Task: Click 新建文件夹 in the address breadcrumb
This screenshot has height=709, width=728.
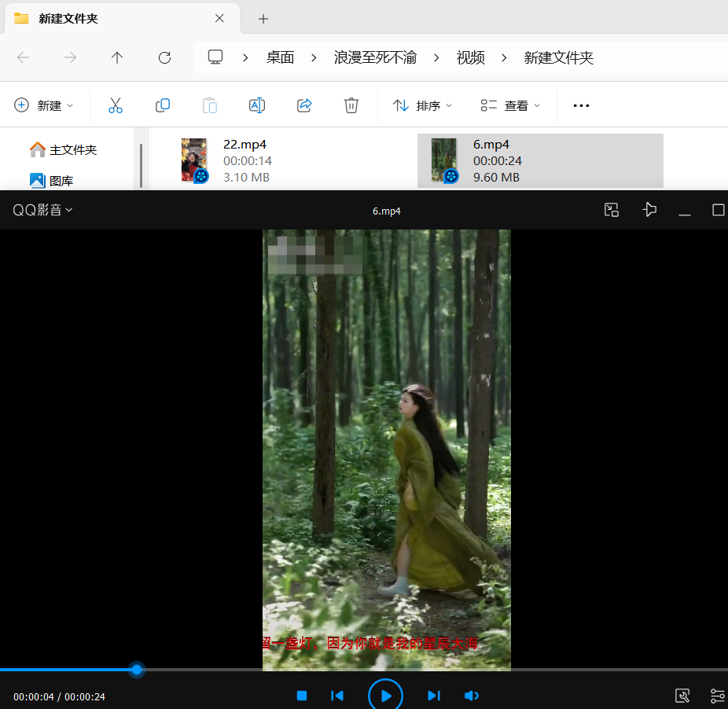Action: [x=558, y=57]
